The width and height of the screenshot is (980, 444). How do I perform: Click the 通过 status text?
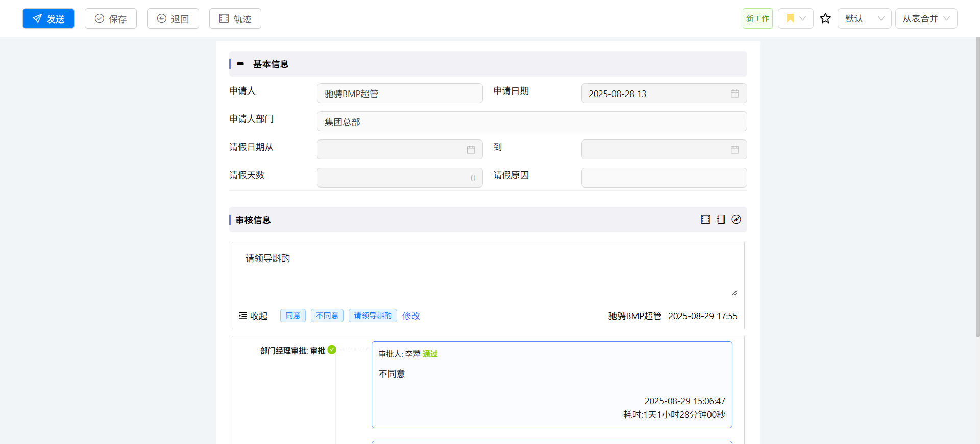[x=430, y=354]
